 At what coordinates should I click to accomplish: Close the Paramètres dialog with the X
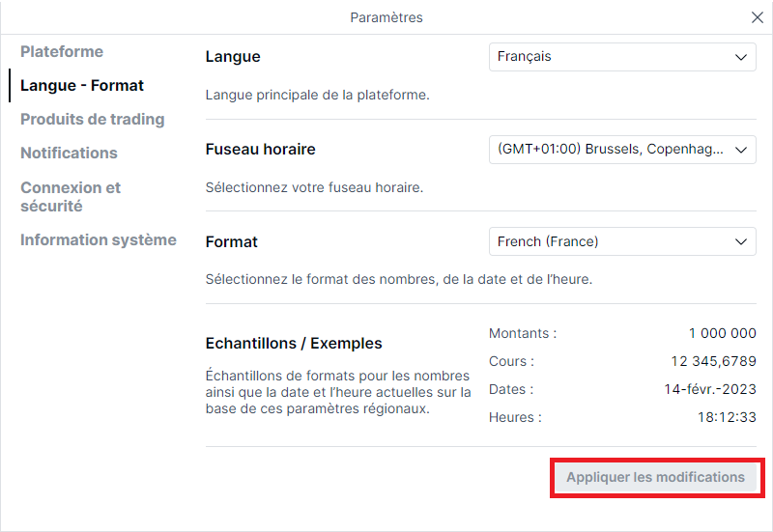click(x=758, y=17)
